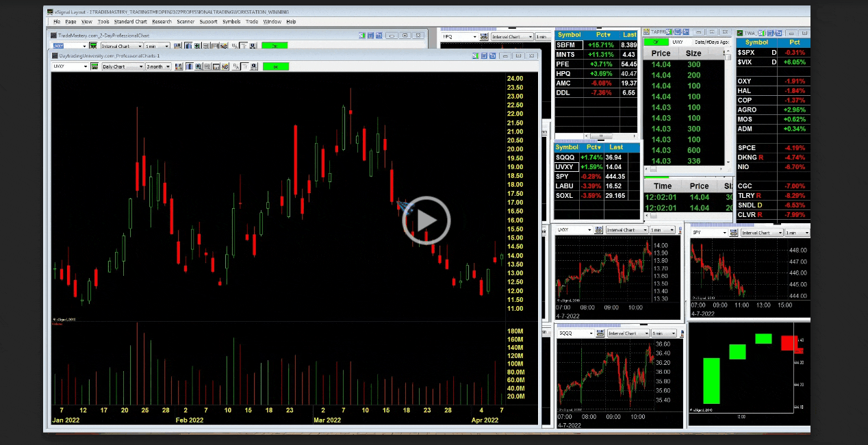
Task: Open the Scanner menu
Action: (x=186, y=22)
